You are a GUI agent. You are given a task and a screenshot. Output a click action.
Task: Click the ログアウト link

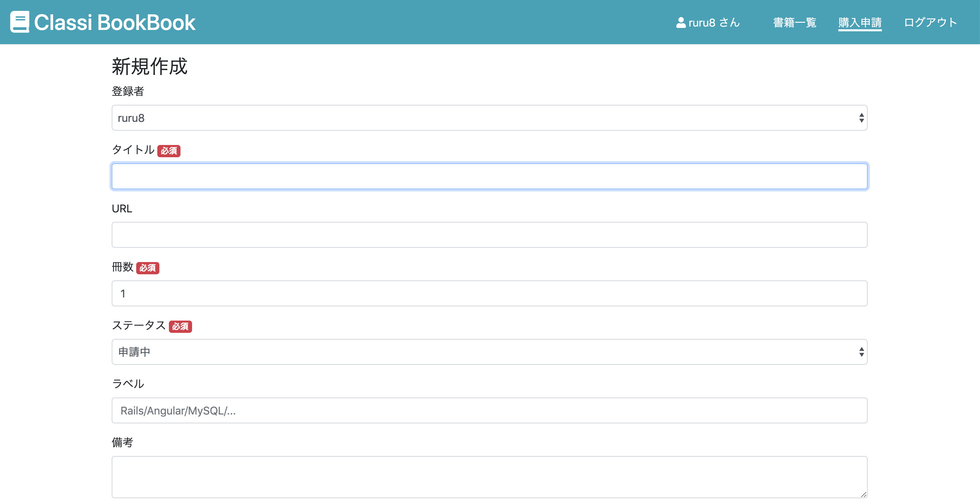930,22
